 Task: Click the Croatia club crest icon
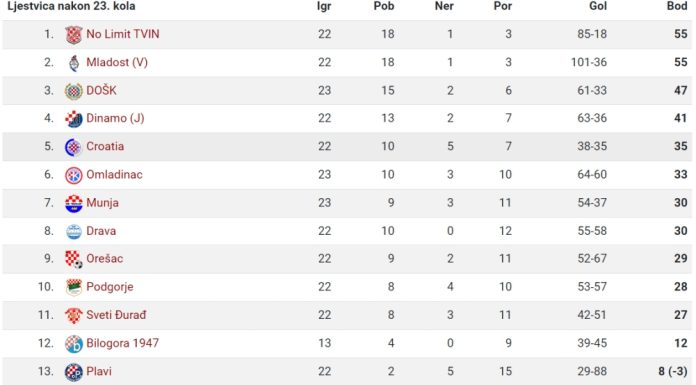74,147
